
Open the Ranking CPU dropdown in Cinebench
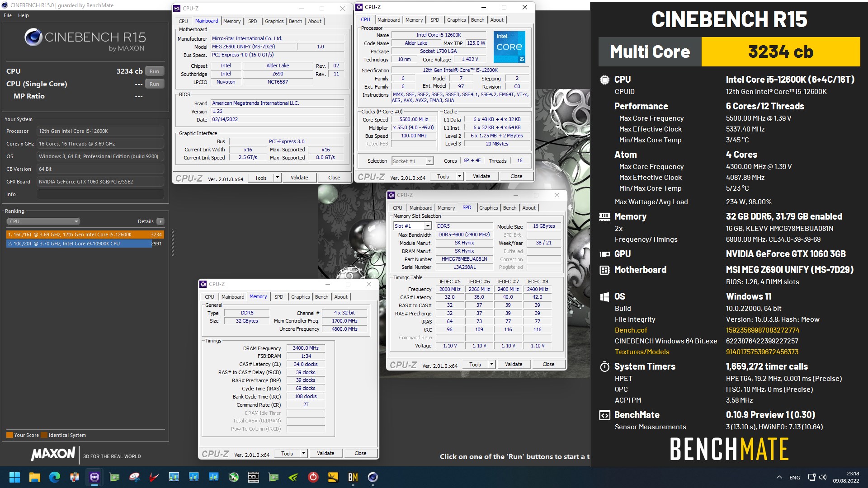coord(43,221)
